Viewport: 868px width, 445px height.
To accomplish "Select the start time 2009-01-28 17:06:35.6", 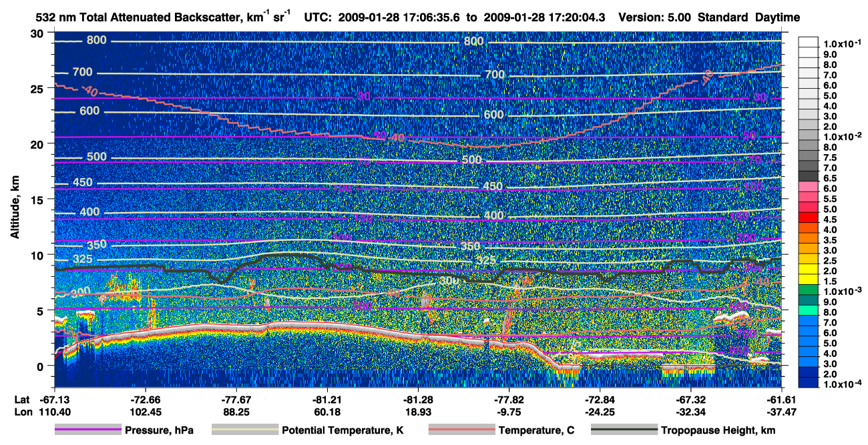I will point(401,18).
